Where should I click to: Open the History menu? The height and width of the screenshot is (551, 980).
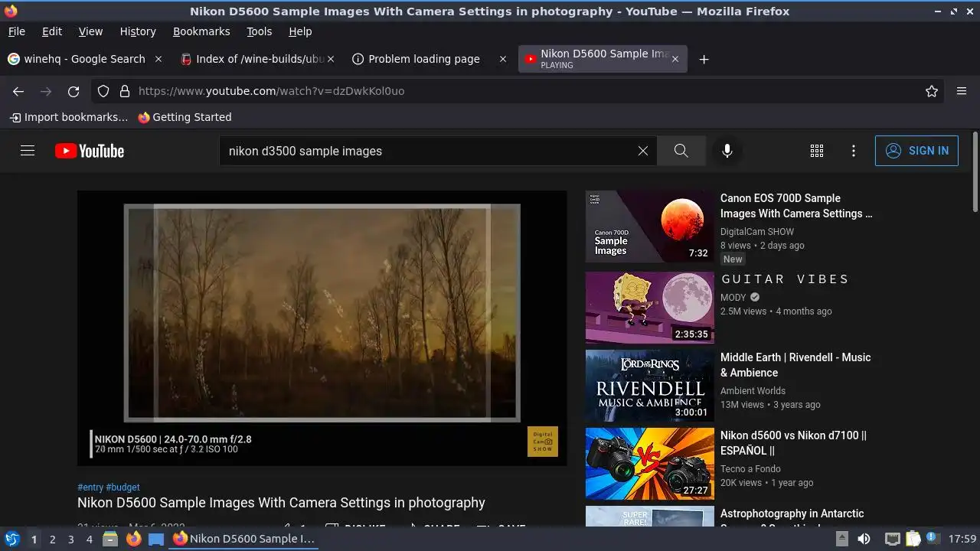click(138, 31)
